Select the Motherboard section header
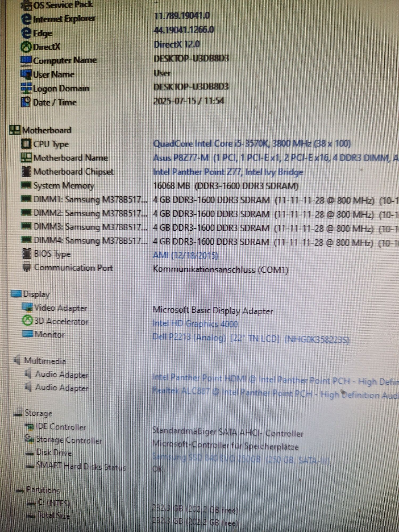Image resolution: width=399 pixels, height=532 pixels. pos(47,130)
